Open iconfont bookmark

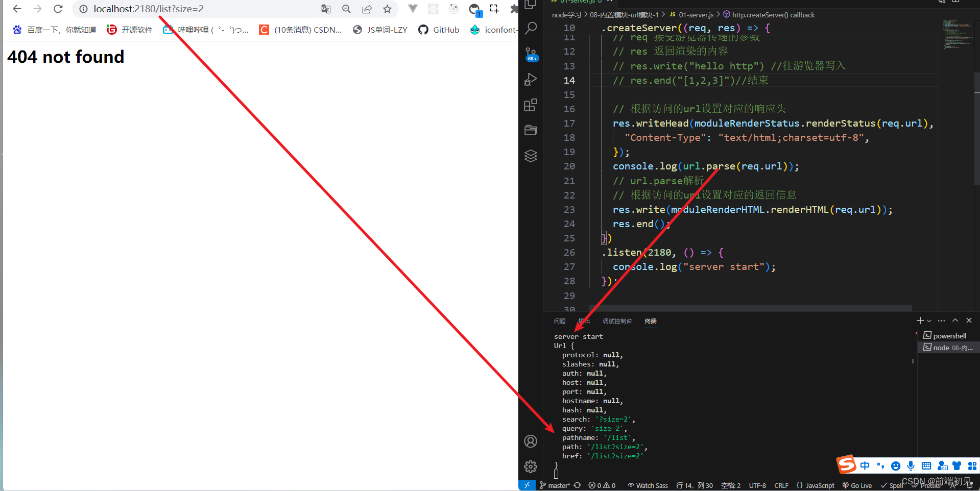pos(494,30)
